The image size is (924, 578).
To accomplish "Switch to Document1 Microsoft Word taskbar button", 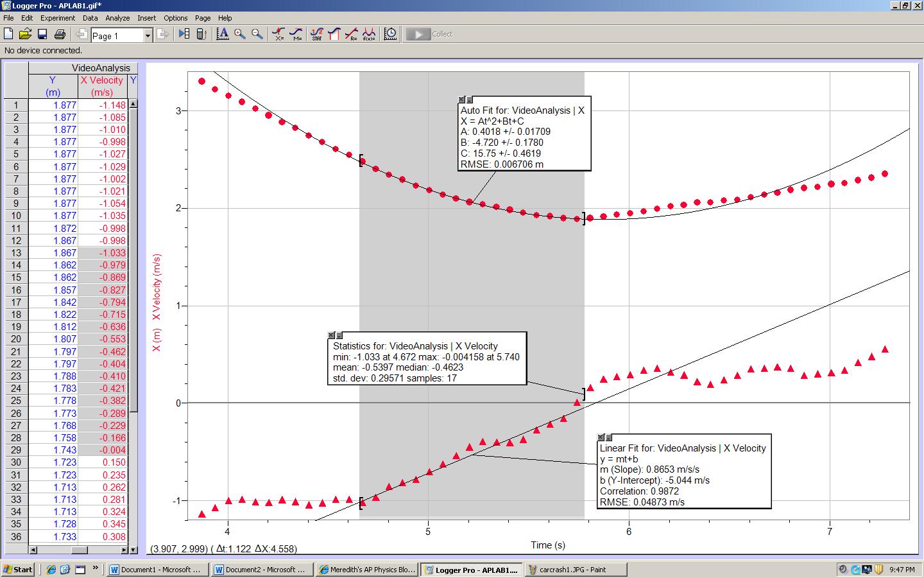I will [x=158, y=570].
